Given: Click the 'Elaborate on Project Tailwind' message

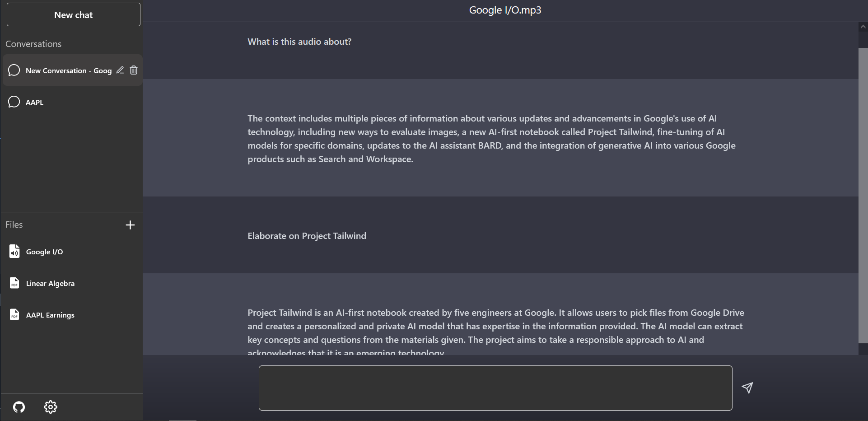Looking at the screenshot, I should (307, 236).
